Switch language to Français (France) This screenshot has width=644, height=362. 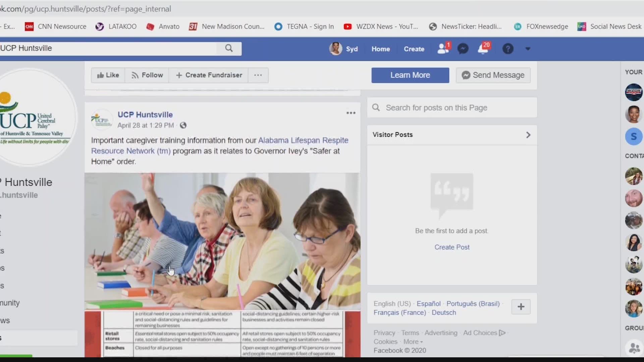[399, 312]
